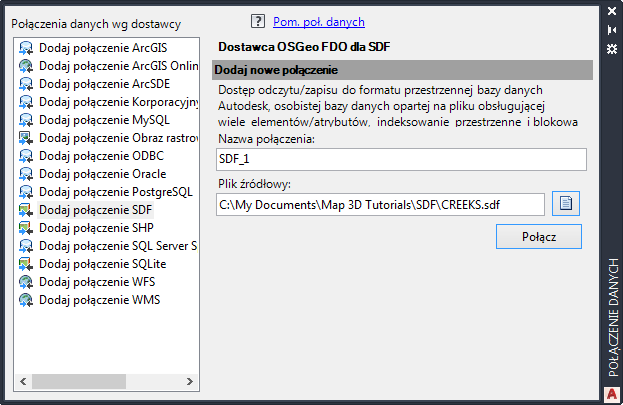Close the Połączenie danych palette

(613, 12)
